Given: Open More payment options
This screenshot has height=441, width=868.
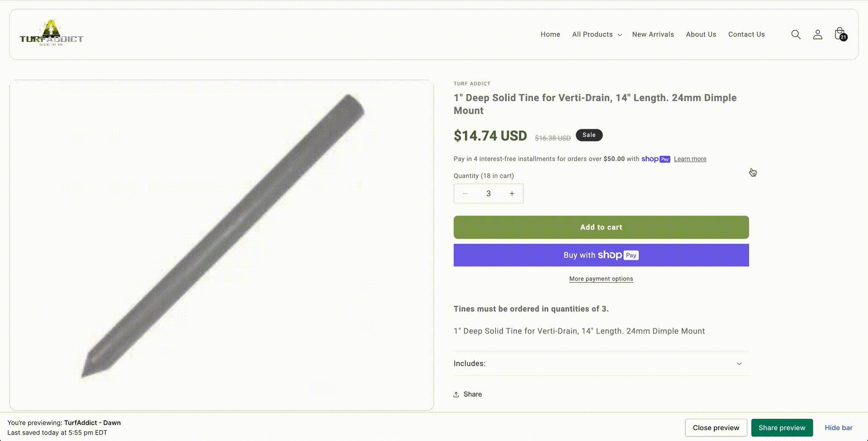Looking at the screenshot, I should 601,279.
